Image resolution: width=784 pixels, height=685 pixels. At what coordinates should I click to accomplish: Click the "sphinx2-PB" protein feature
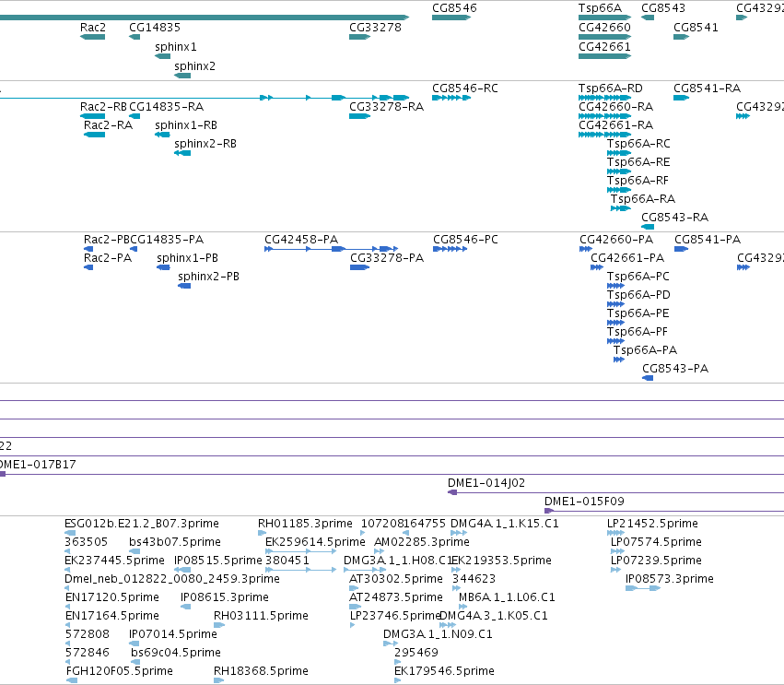tap(208, 278)
